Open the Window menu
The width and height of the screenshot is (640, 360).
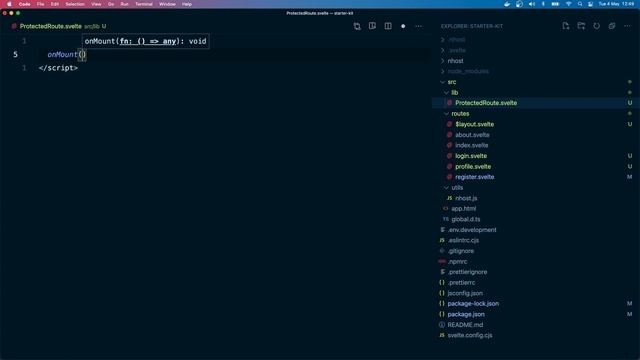(167, 4)
